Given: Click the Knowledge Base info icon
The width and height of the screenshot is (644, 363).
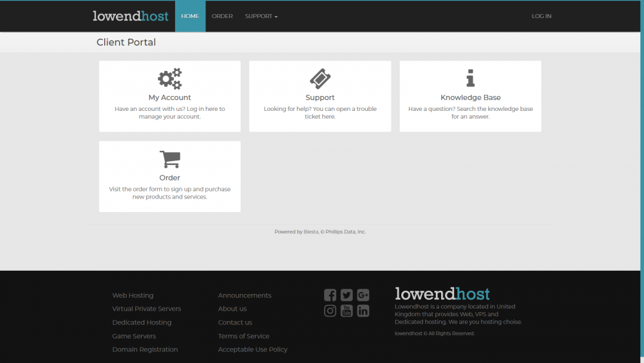Looking at the screenshot, I should pyautogui.click(x=470, y=78).
